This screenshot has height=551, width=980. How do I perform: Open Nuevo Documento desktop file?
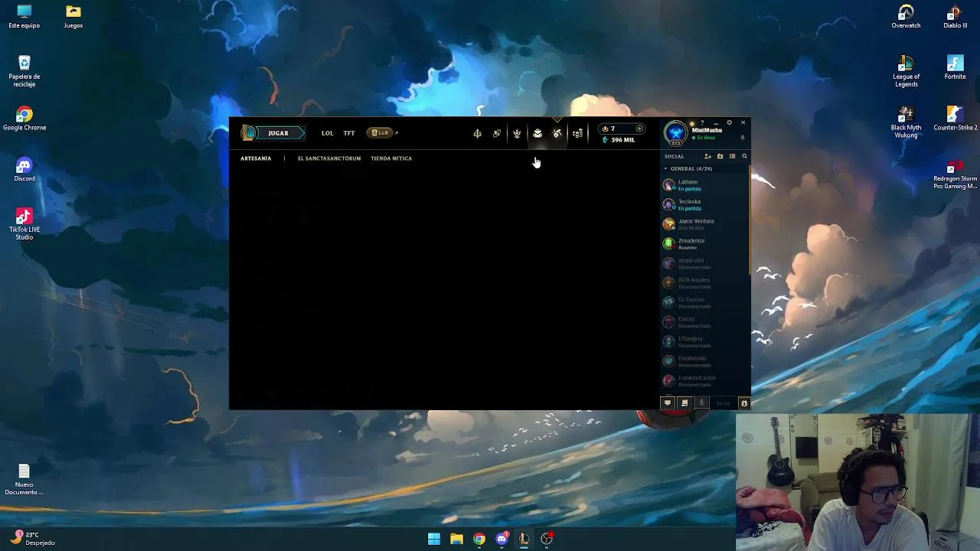click(x=24, y=480)
